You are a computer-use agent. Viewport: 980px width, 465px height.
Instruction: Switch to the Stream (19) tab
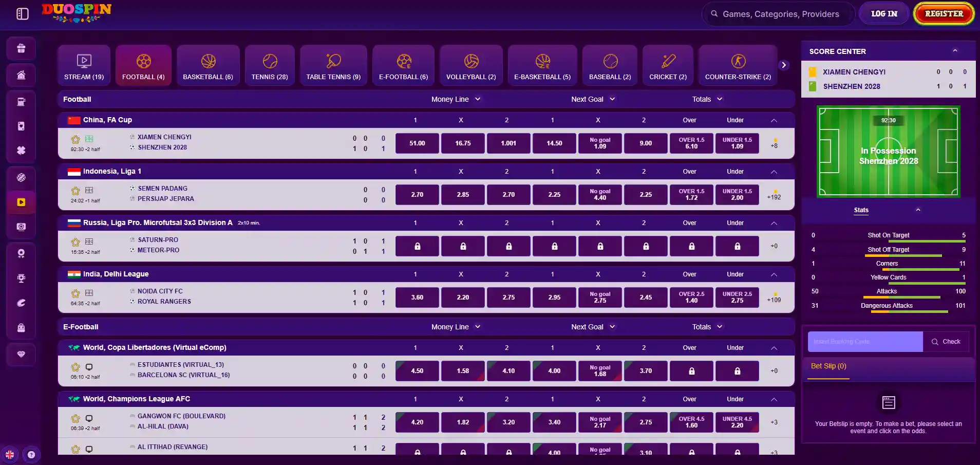pos(84,65)
